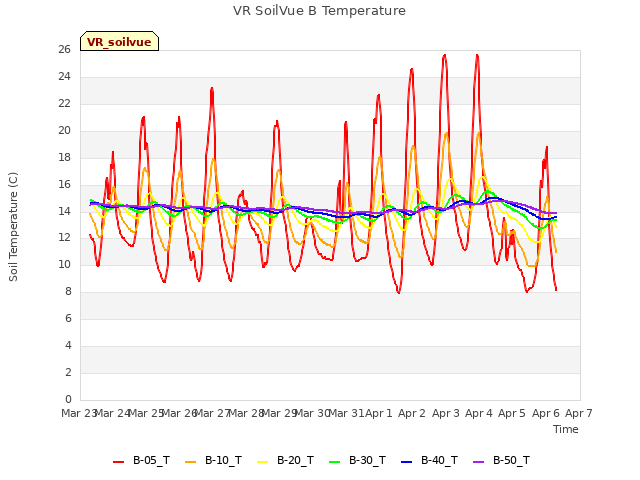The height and width of the screenshot is (480, 640).
Task: Click the Time axis label
Action: click(566, 429)
